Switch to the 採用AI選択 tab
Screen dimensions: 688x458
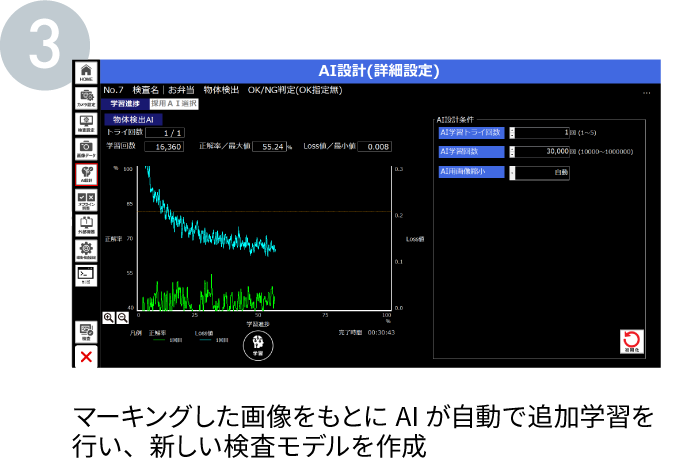174,104
